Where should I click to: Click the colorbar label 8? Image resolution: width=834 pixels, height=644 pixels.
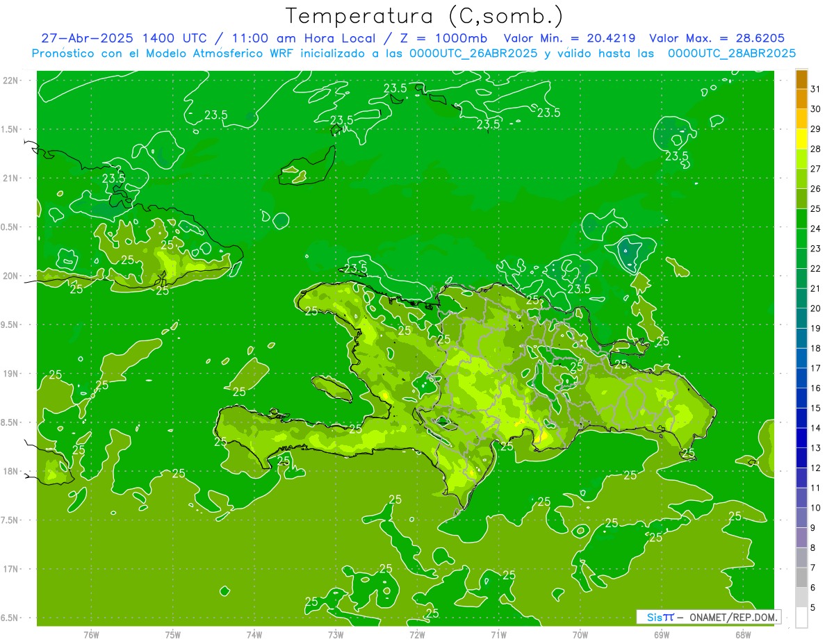point(813,547)
